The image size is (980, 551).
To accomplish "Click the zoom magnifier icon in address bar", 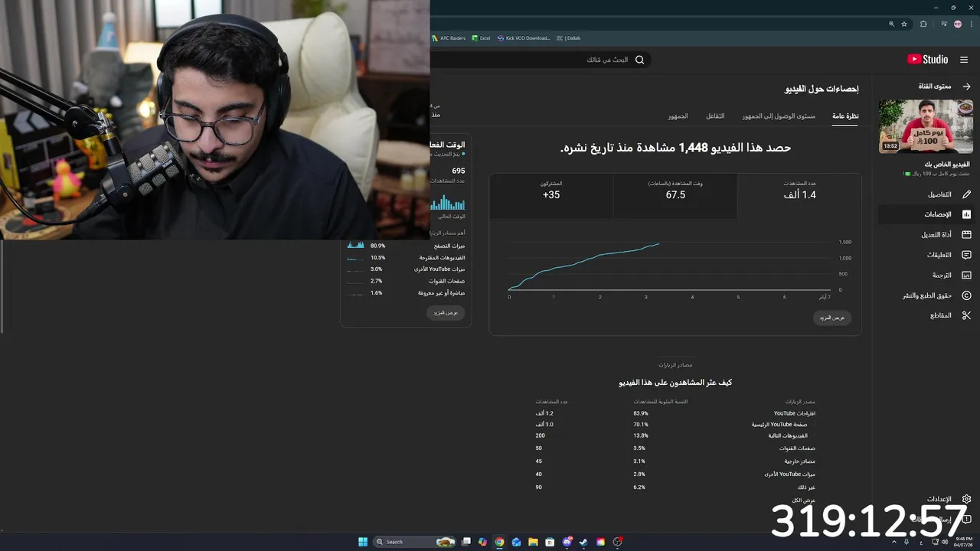I will tap(891, 24).
